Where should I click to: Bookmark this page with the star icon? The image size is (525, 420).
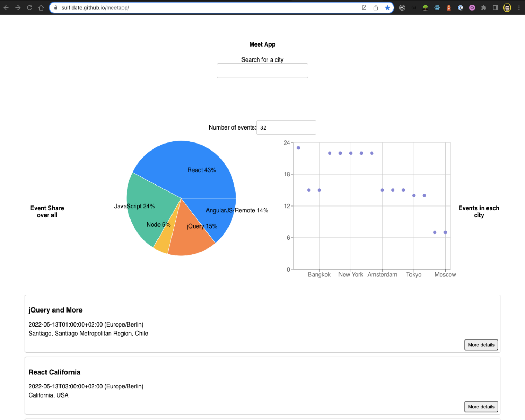coord(387,8)
